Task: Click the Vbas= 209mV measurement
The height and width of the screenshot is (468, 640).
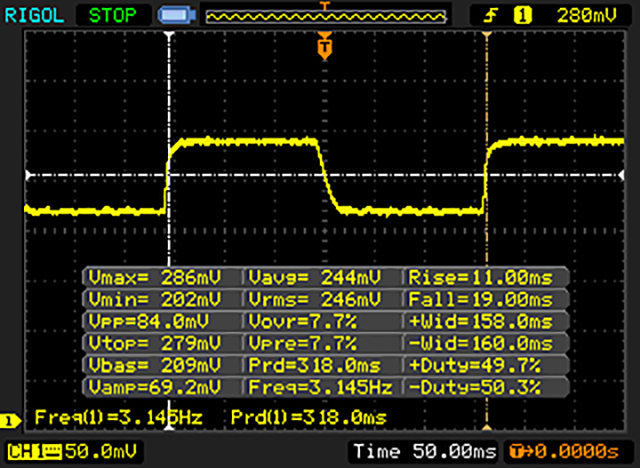Action: (x=155, y=365)
